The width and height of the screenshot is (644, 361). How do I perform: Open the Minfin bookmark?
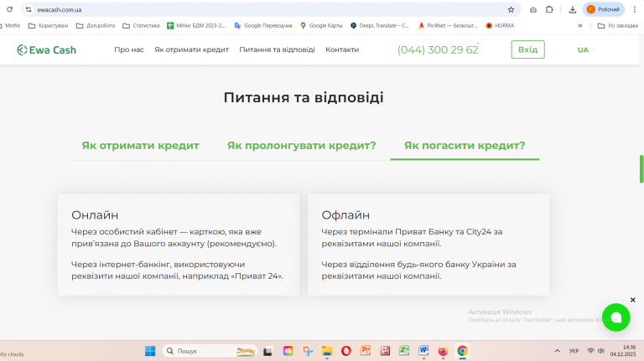pos(10,25)
